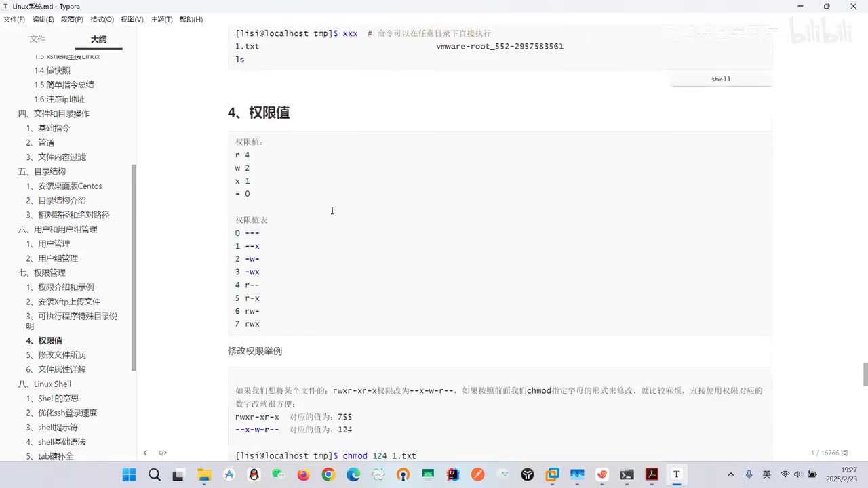Go to outline section 八、Linux Shell
The image size is (868, 488).
coord(44,384)
